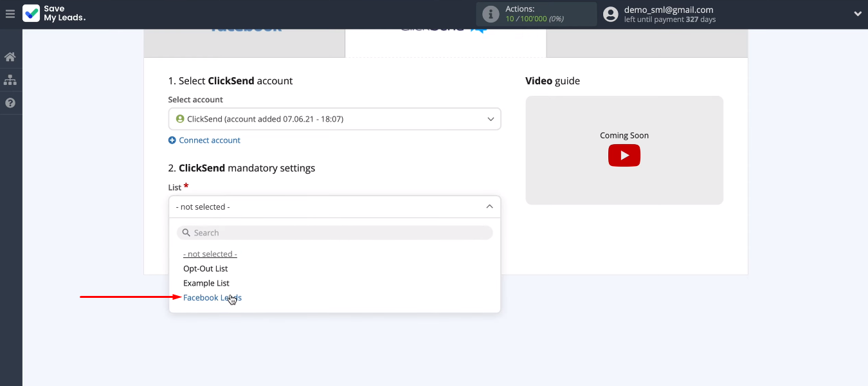Viewport: 868px width, 386px height.
Task: Choose the Example List option
Action: click(x=206, y=283)
